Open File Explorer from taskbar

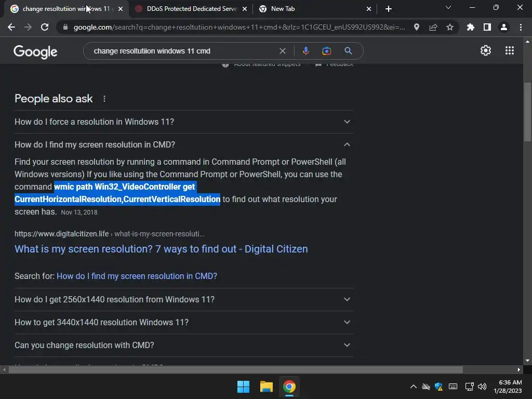click(x=267, y=387)
